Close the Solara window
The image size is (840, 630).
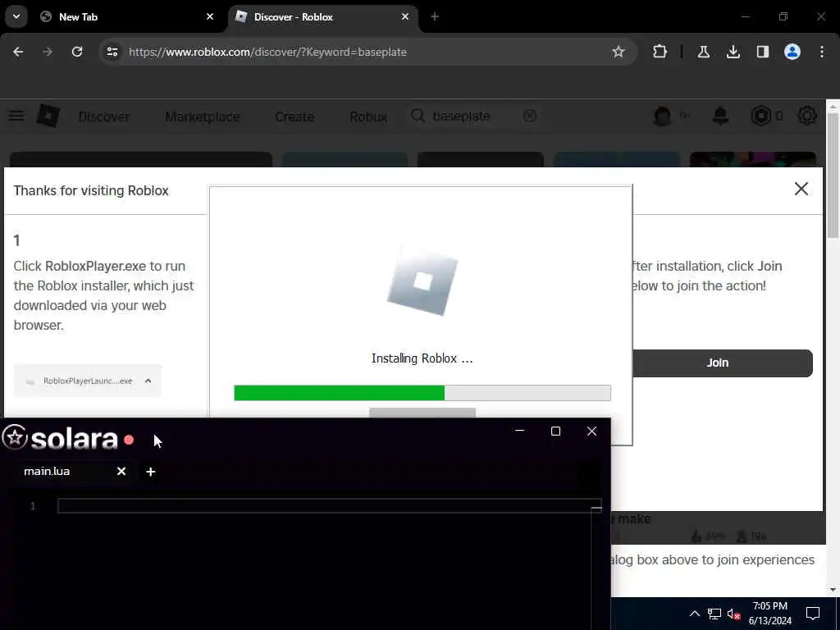point(591,431)
